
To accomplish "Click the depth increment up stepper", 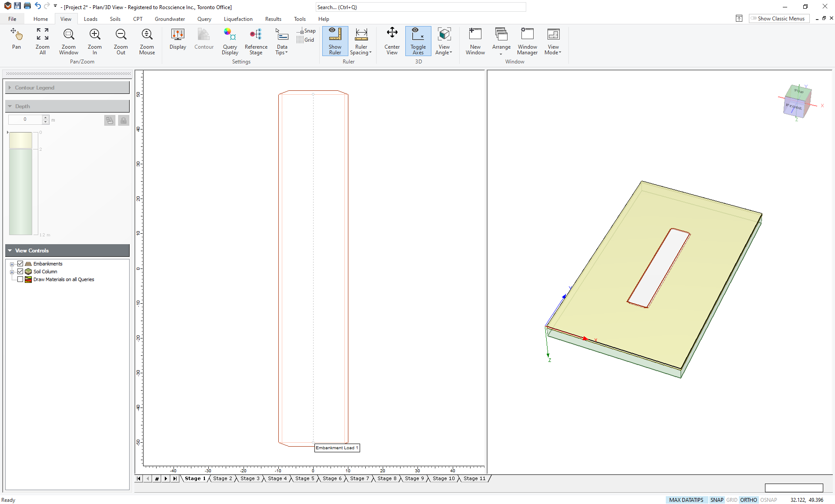I will (45, 117).
